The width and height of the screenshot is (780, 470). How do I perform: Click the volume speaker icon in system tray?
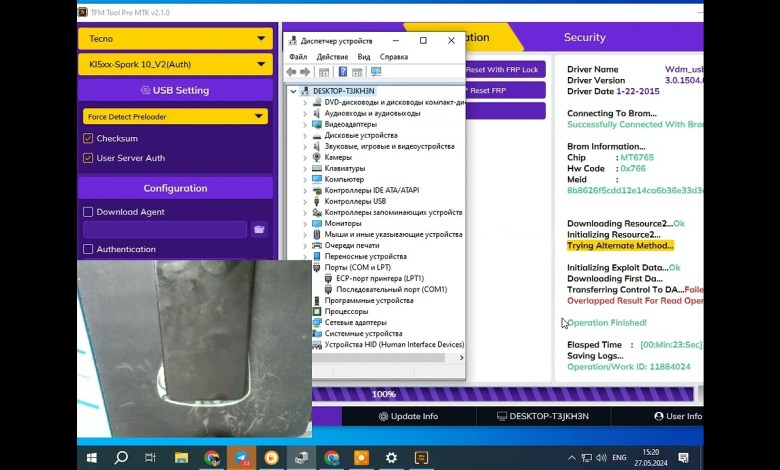tap(601, 458)
